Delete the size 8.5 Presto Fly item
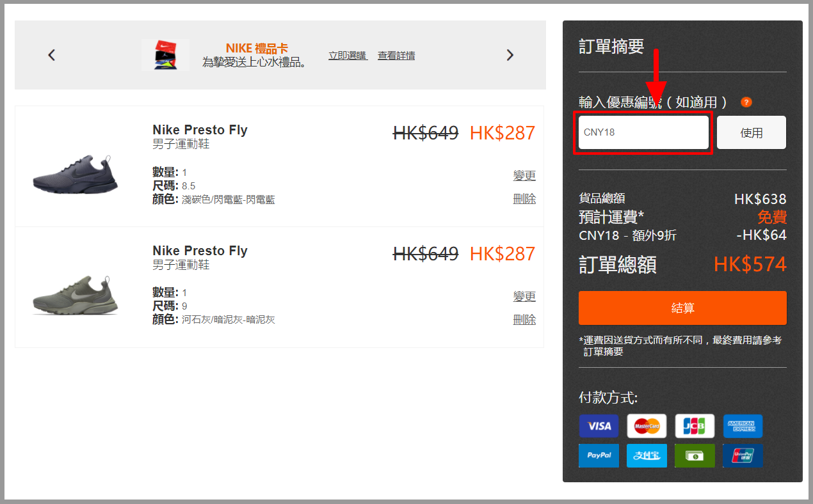Screen dimensions: 813x504 coord(524,198)
